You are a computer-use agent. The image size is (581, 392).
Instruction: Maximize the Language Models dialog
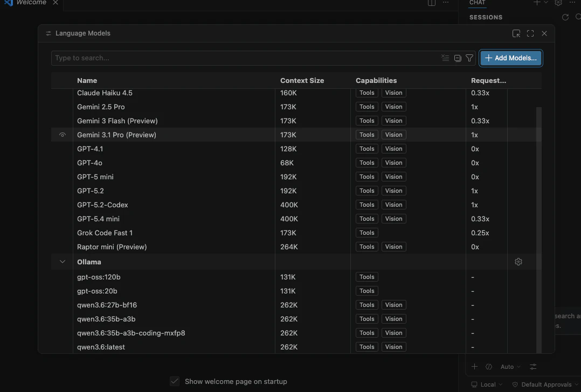pos(530,33)
